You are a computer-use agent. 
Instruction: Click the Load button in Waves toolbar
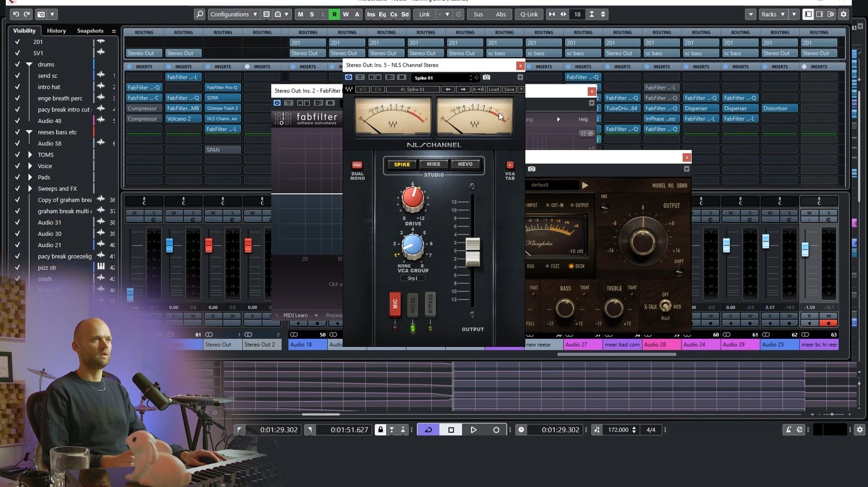[494, 89]
